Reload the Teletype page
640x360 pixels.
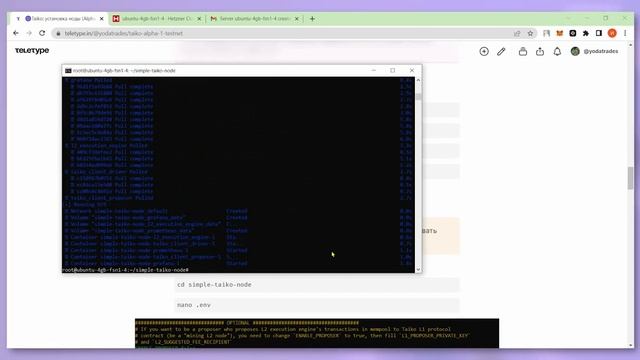[x=42, y=33]
